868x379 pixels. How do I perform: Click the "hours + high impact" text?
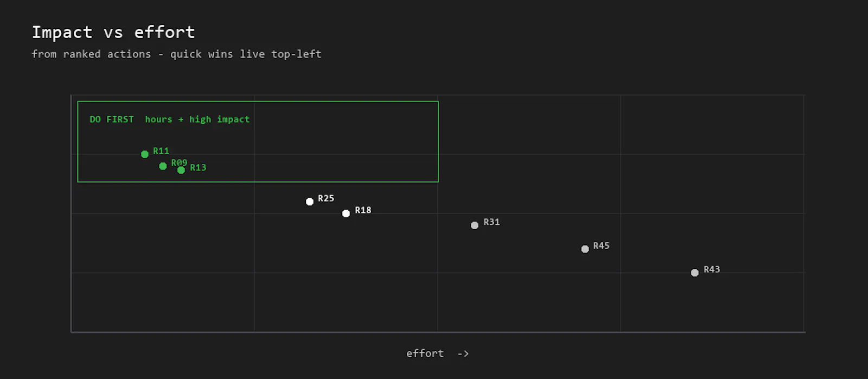tap(197, 119)
